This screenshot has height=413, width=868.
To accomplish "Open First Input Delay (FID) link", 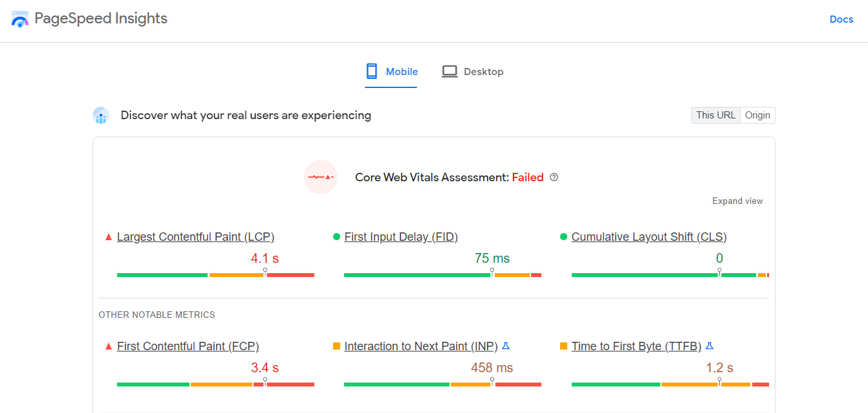I will tap(401, 237).
